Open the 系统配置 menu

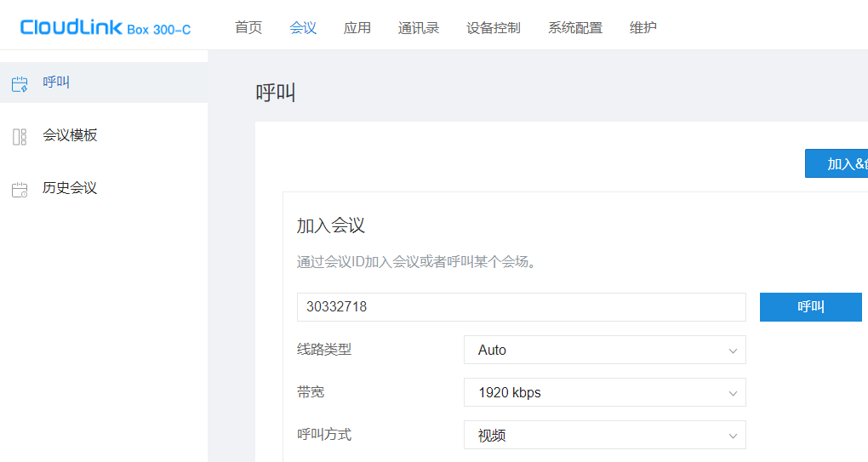[x=575, y=28]
